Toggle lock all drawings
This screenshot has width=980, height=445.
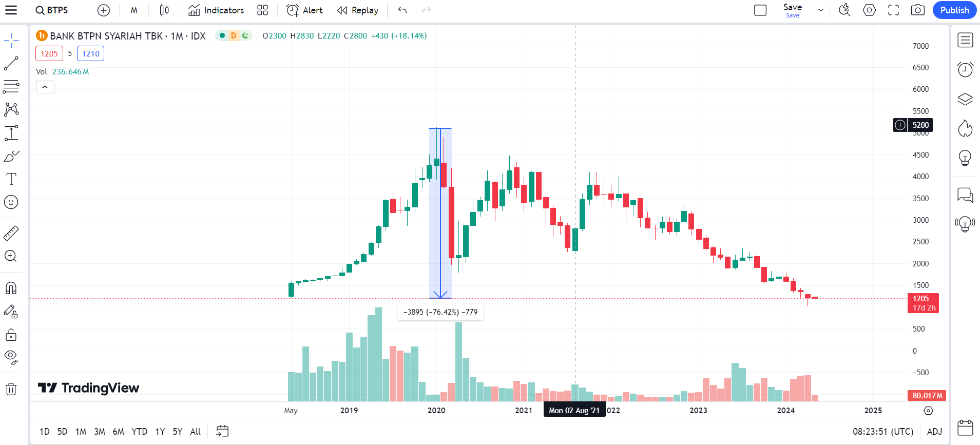coord(11,335)
